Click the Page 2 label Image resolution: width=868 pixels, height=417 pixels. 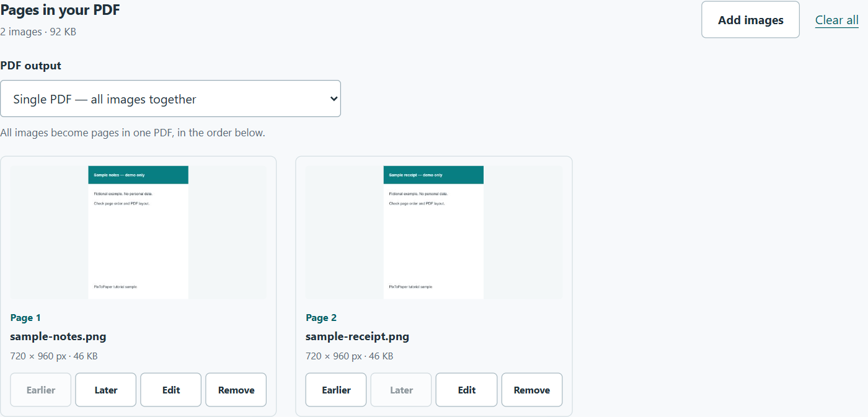321,318
